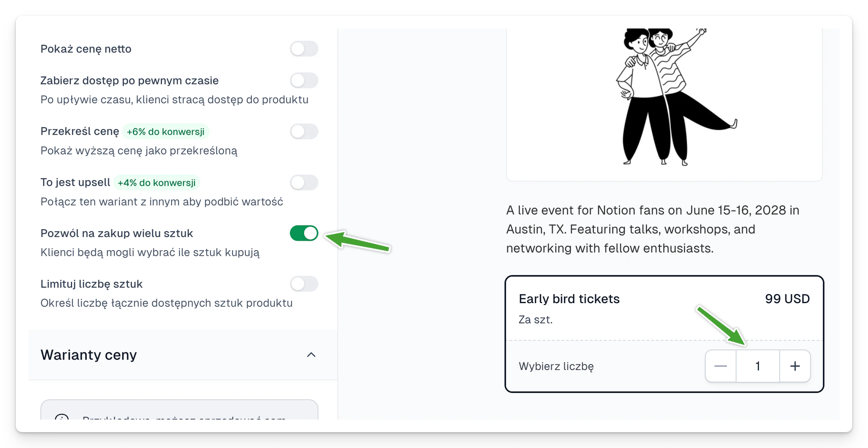Disable Pozwól na zakup wielu sztuk
This screenshot has height=448, width=868.
pos(304,233)
